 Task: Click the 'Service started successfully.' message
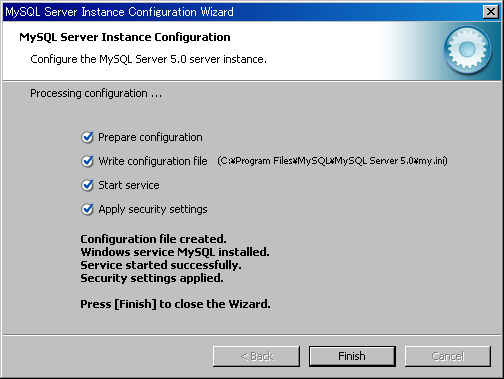tap(161, 265)
